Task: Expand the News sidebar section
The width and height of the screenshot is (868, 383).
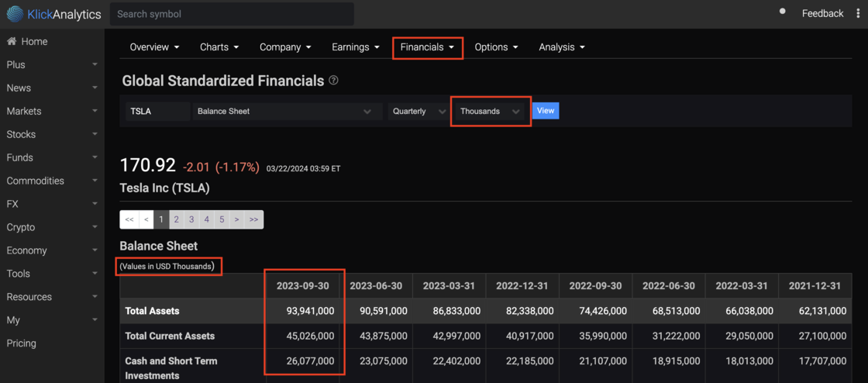Action: tap(52, 88)
